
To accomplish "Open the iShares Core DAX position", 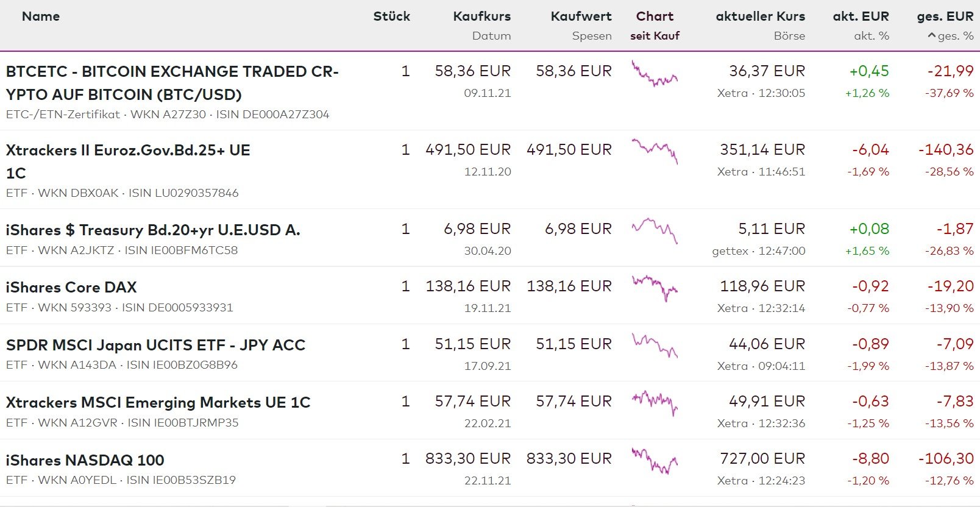I will (71, 287).
